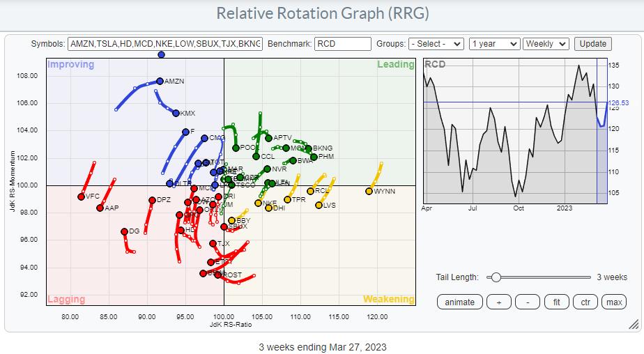Open the Weekly interval dropdown

tap(546, 44)
